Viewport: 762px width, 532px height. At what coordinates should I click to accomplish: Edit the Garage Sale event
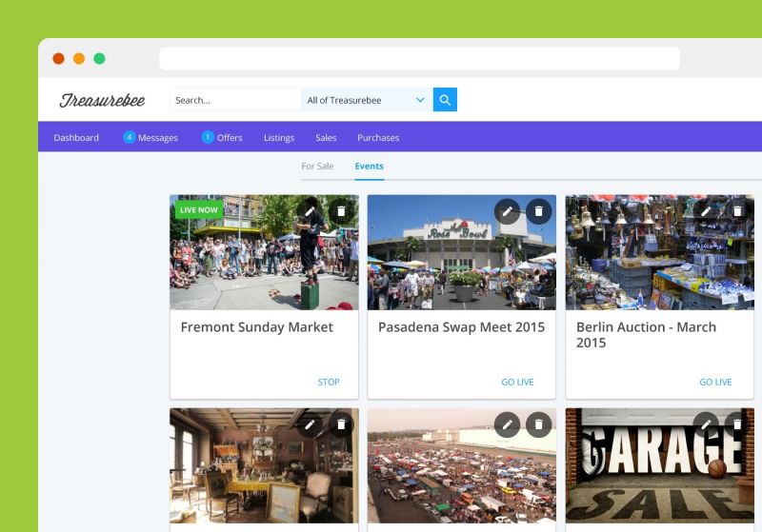(706, 424)
